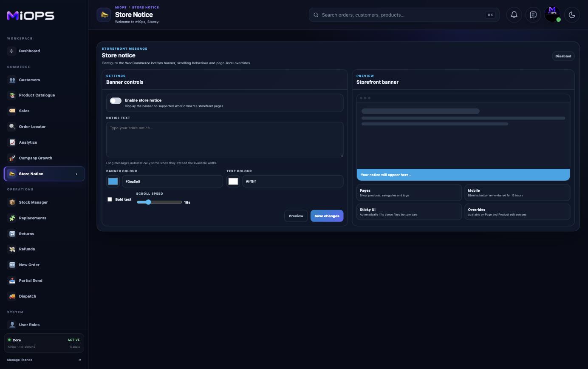Click the Preview button
The image size is (588, 369).
pyautogui.click(x=296, y=216)
